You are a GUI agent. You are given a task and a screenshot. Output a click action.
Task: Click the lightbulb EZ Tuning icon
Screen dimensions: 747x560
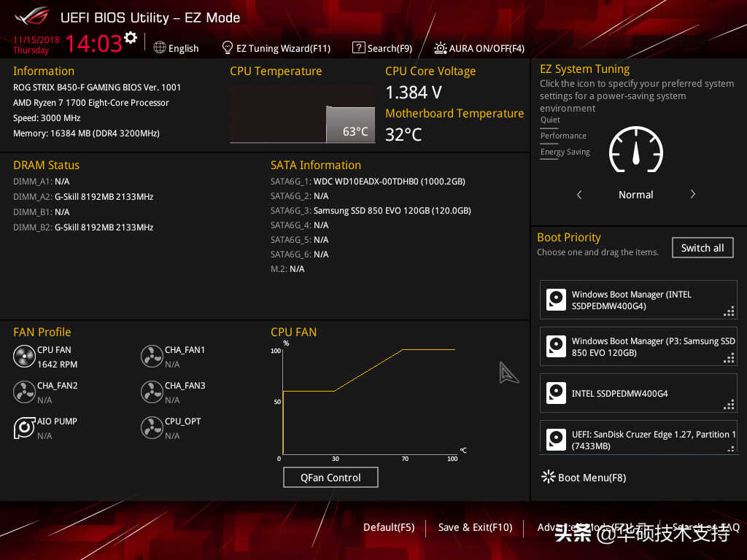(x=228, y=47)
